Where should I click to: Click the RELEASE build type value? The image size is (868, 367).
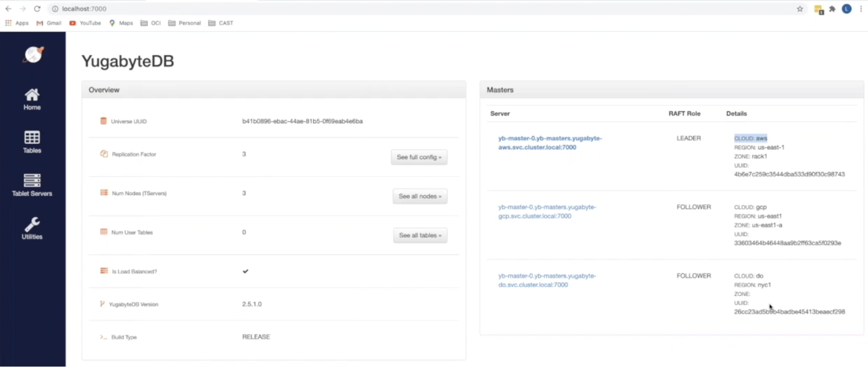click(x=256, y=337)
